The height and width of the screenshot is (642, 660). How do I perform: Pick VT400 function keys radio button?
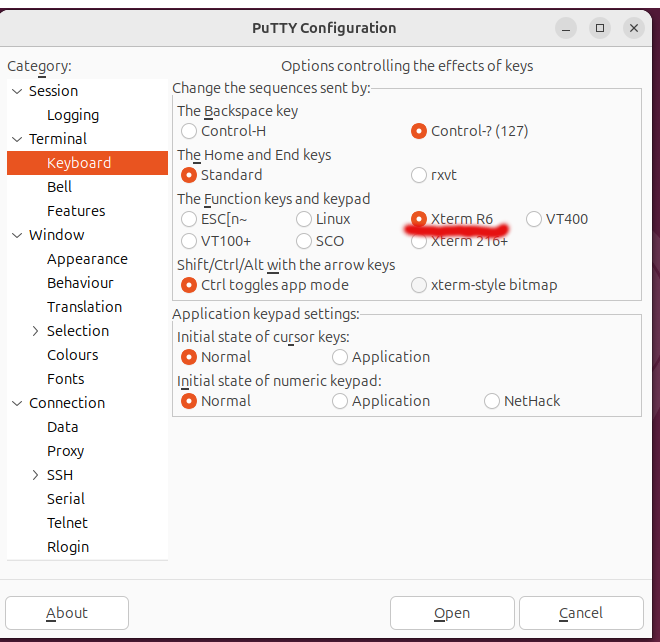pyautogui.click(x=534, y=219)
